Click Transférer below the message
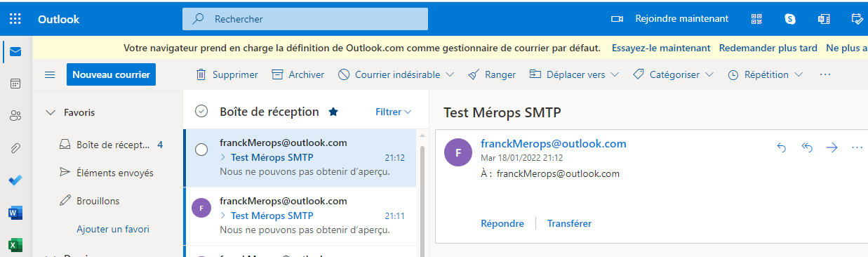Screen dimensions: 868x257 click(569, 223)
